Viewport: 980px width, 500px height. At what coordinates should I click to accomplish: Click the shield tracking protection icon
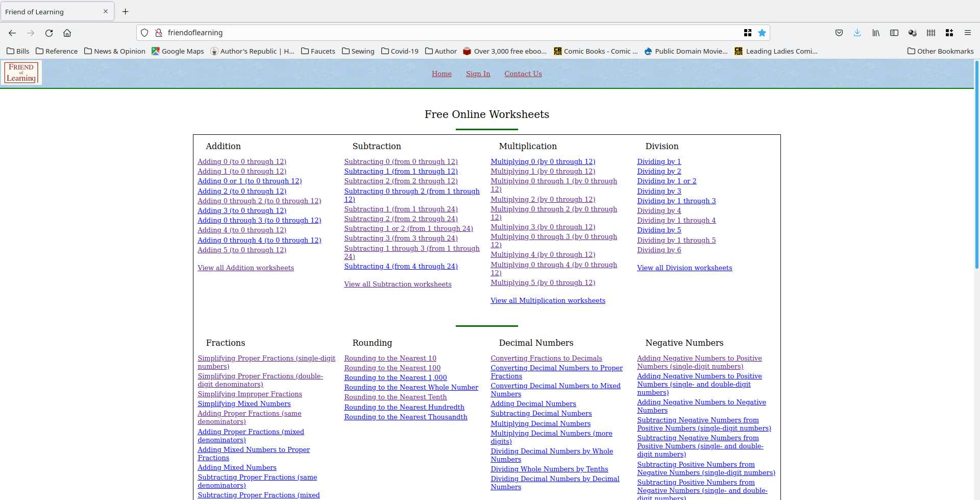[144, 33]
